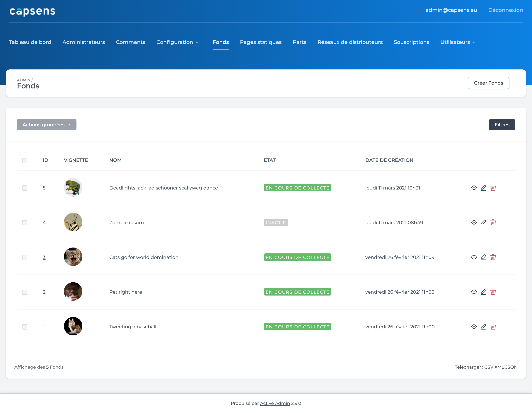View details of Cats go for world domination
The image size is (532, 413).
pyautogui.click(x=474, y=257)
